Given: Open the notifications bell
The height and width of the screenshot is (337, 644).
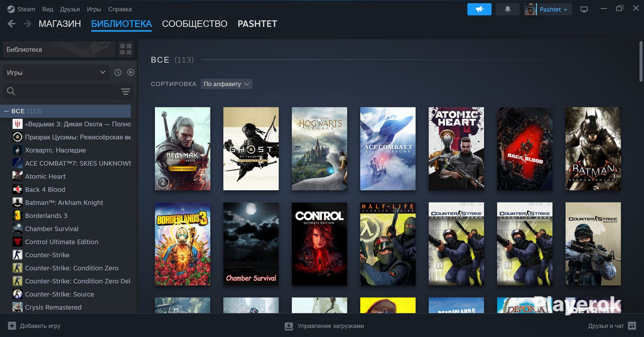Looking at the screenshot, I should coord(507,9).
